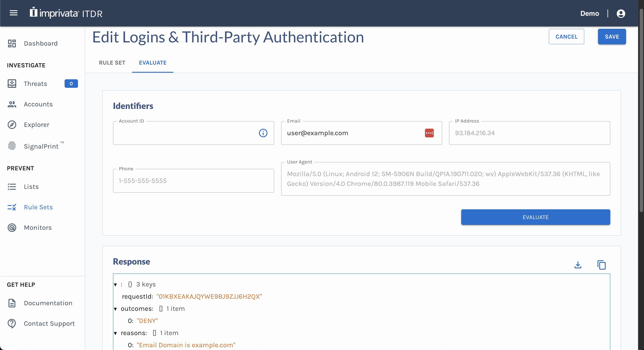Click the red password manager icon in the Email field

coord(429,133)
